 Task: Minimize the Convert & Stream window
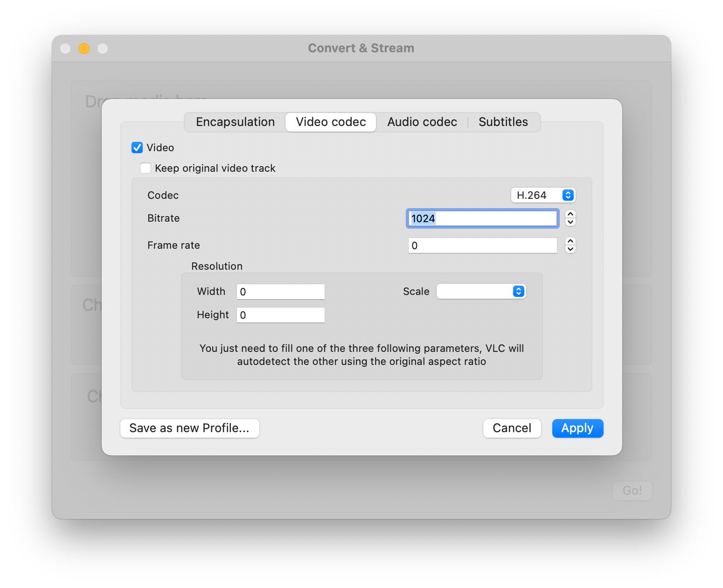coord(84,48)
